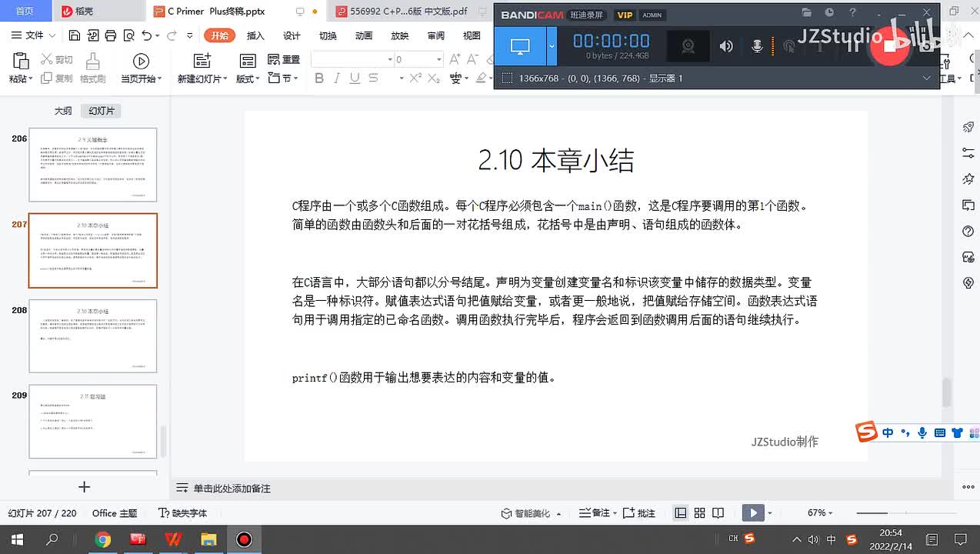The height and width of the screenshot is (554, 980).
Task: Select slide 208 thumbnail
Action: (93, 336)
